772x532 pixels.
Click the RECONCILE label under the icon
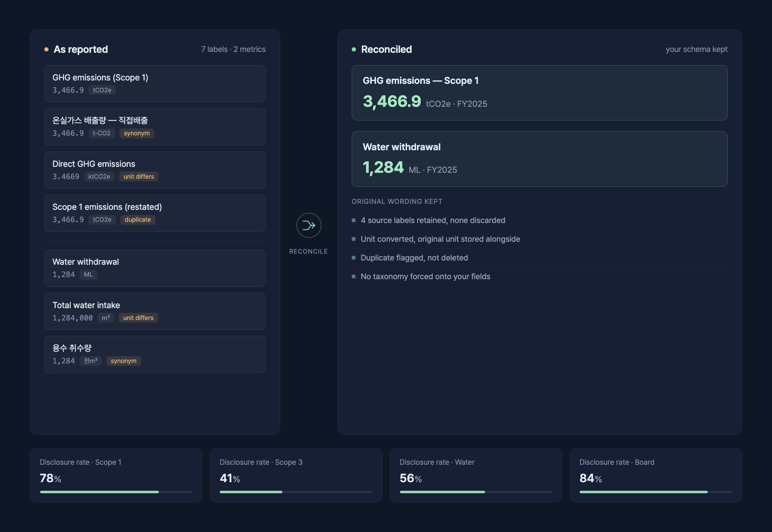point(308,252)
